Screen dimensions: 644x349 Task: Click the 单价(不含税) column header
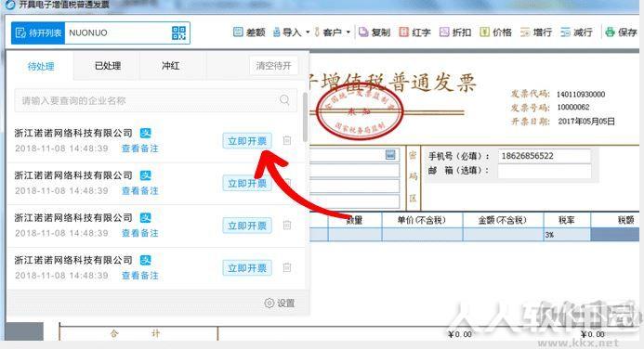tap(422, 220)
